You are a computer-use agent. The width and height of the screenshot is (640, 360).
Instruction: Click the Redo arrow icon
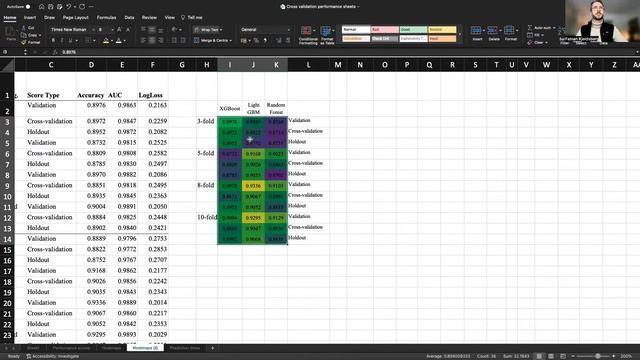[82, 7]
